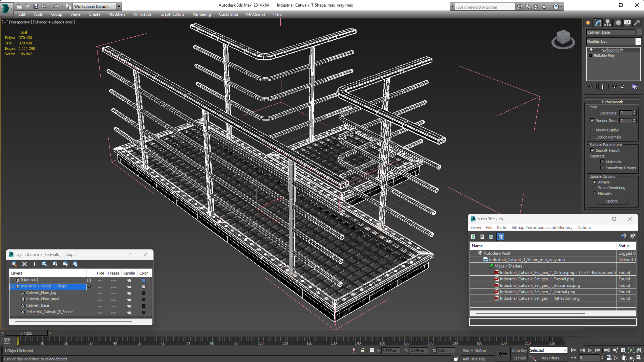644x362 pixels.
Task: Enable the Isoline Display checkbox
Action: click(x=592, y=130)
